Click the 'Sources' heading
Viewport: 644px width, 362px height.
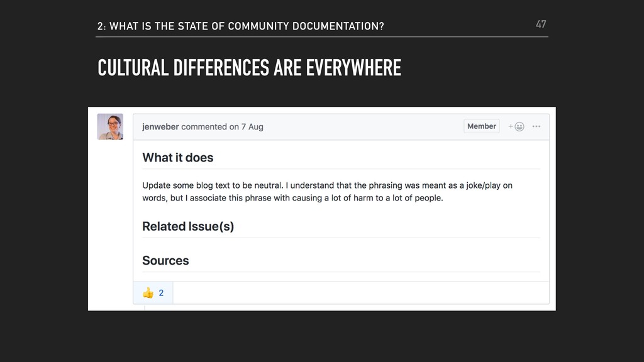tap(165, 261)
